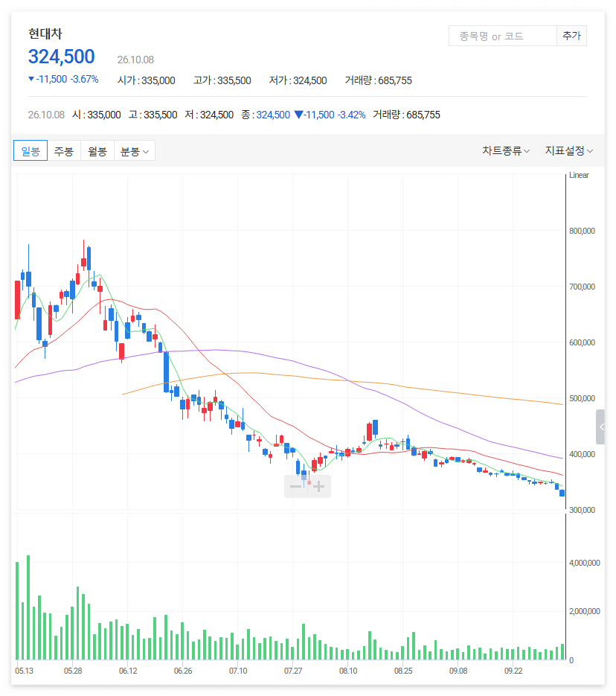Select the 일봉 daily candle tab
Screen dimensions: 616x696
[31, 151]
